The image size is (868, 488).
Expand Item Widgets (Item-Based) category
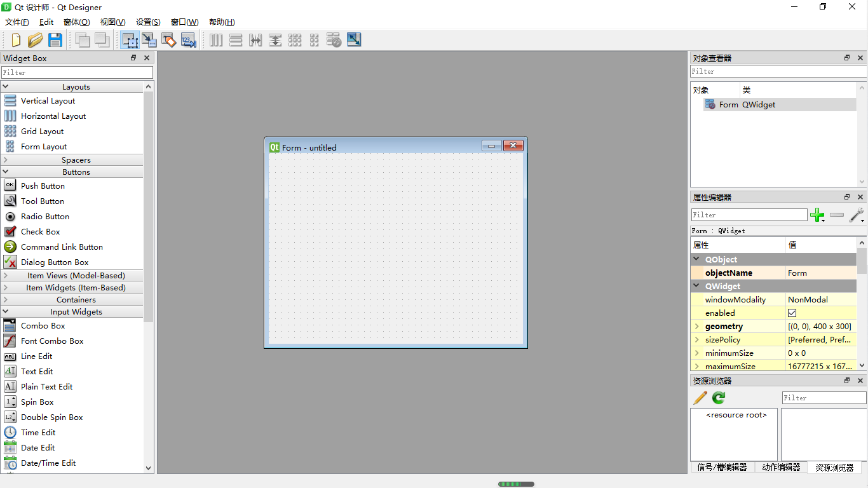6,287
